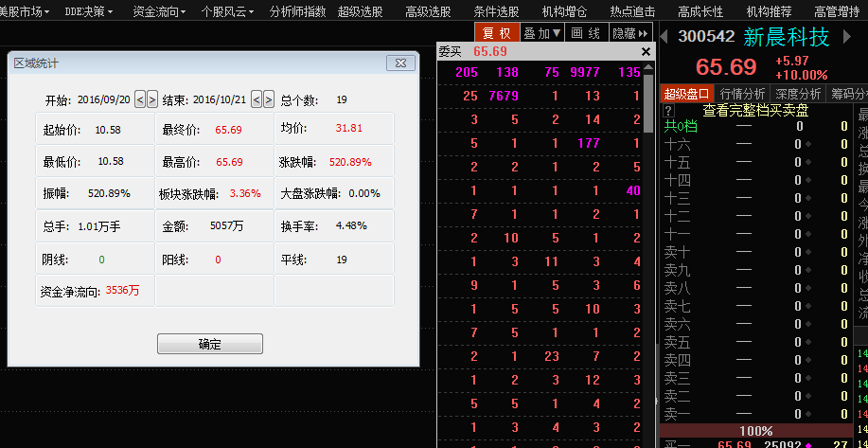868x448 pixels.
Task: Expand the 隐藏 hide panel arrows
Action: (x=630, y=33)
